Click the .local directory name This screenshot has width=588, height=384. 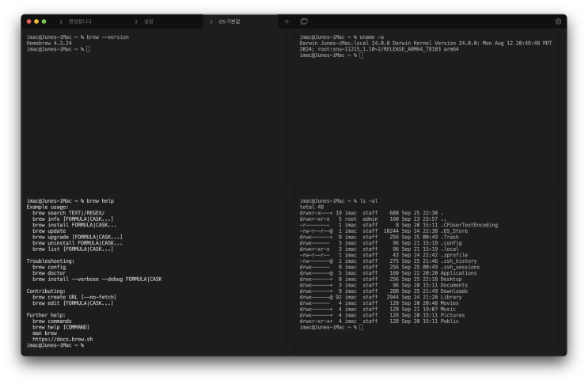click(x=450, y=249)
